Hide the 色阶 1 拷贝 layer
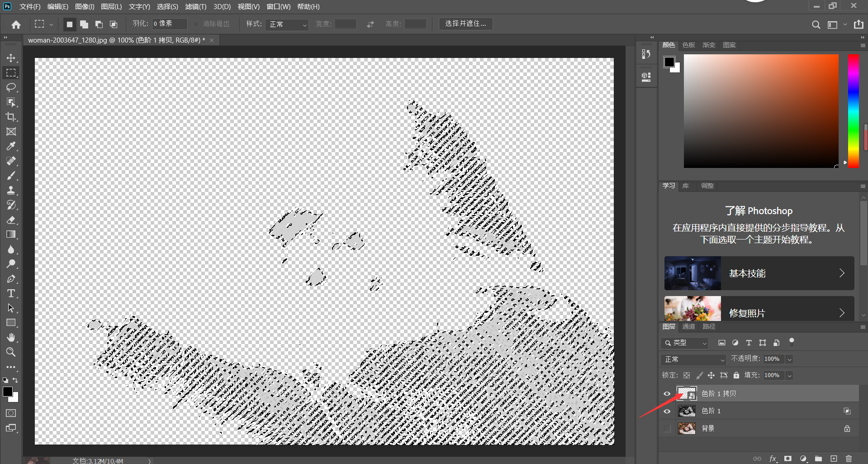This screenshot has width=868, height=464. (667, 394)
